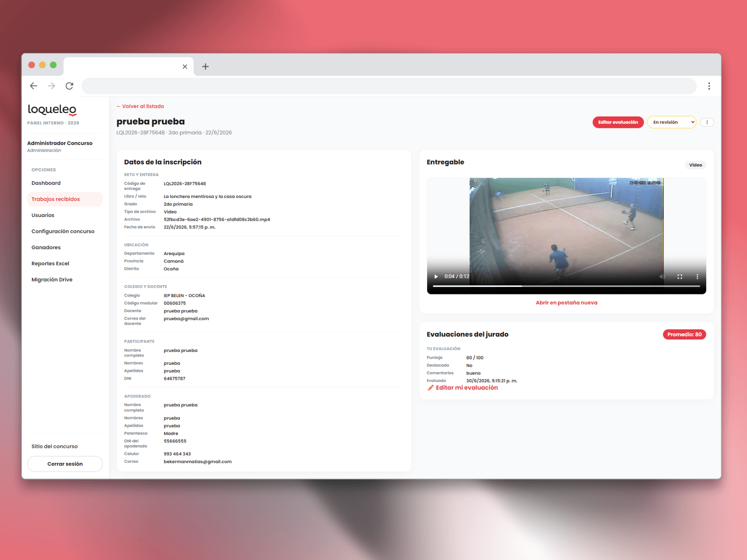Screen dimensions: 747x560
Task: Play the submitted video
Action: point(436,276)
